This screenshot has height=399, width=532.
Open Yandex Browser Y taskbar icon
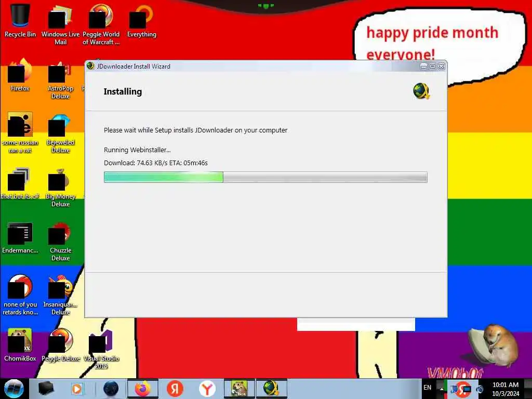click(207, 389)
